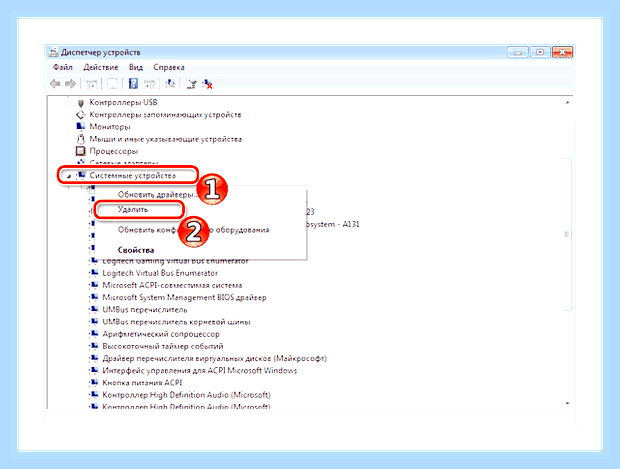Select Кнопка питания ACPI
The image size is (620, 469).
click(142, 383)
